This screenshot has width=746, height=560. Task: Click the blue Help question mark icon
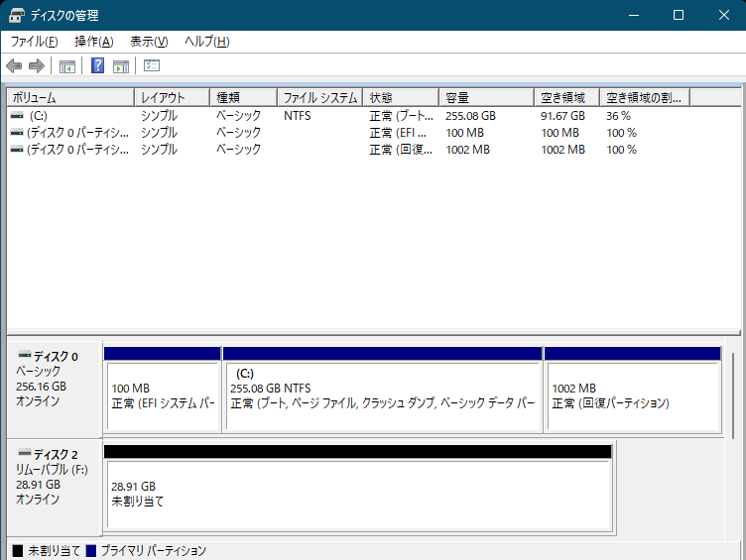[98, 66]
